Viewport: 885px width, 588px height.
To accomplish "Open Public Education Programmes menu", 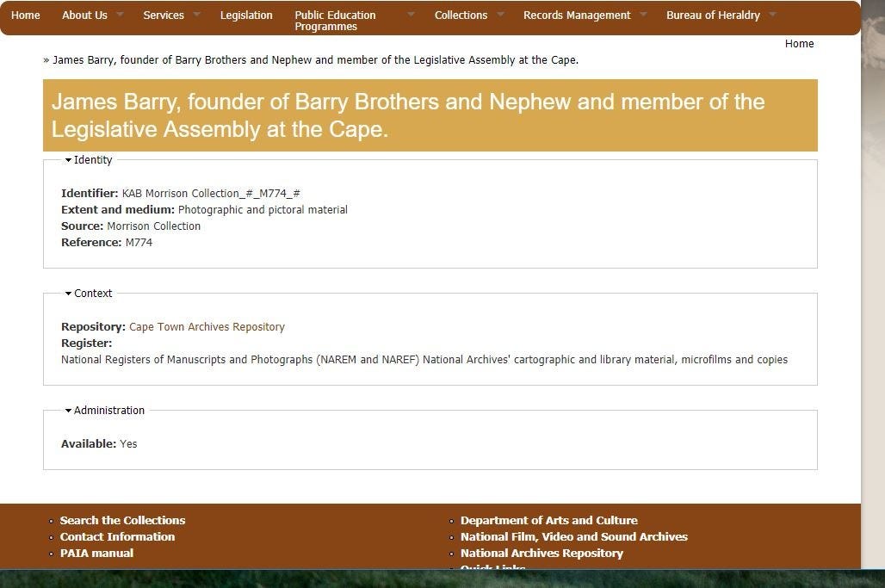I will (335, 21).
